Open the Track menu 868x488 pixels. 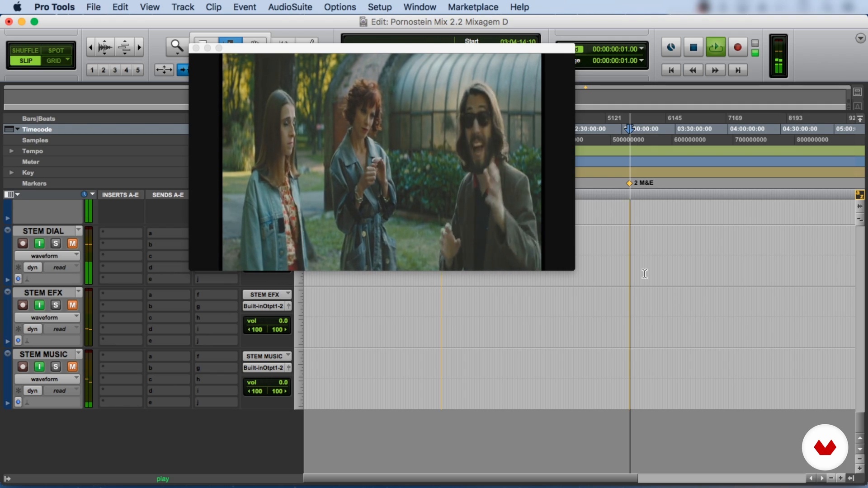[183, 7]
